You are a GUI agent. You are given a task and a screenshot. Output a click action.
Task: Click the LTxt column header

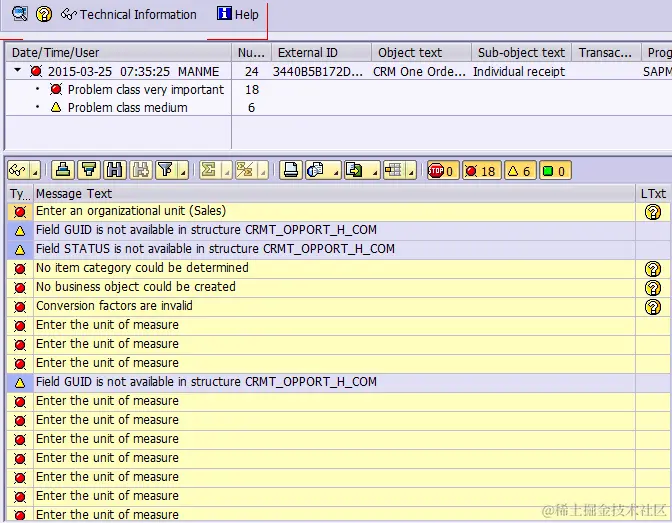click(653, 194)
